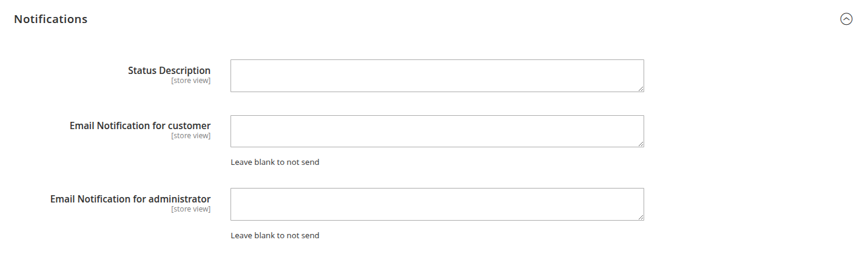Click the Notifications section heading text
The height and width of the screenshot is (254, 868).
(x=51, y=19)
